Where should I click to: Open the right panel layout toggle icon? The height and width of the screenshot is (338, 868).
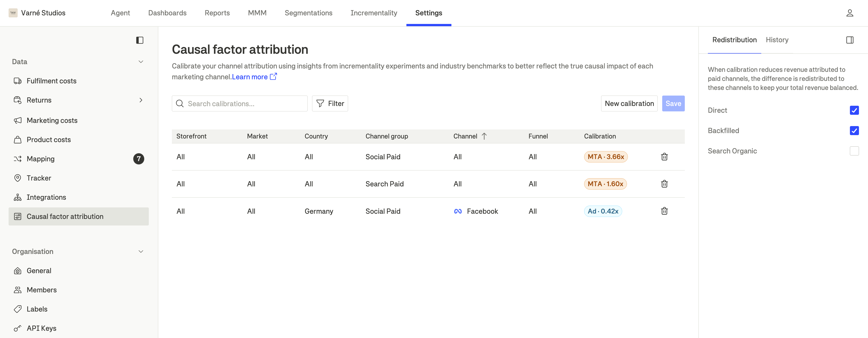850,40
